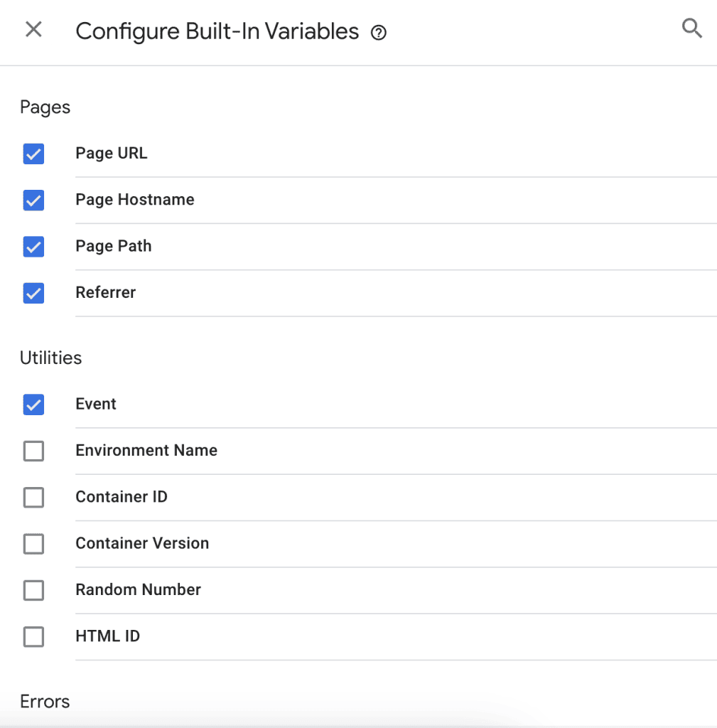Image resolution: width=717 pixels, height=728 pixels.
Task: Disable the Referrer checkbox
Action: pos(33,293)
